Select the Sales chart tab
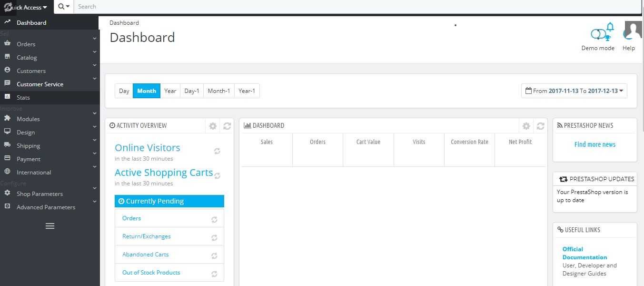Image resolution: width=644 pixels, height=286 pixels. [x=267, y=150]
